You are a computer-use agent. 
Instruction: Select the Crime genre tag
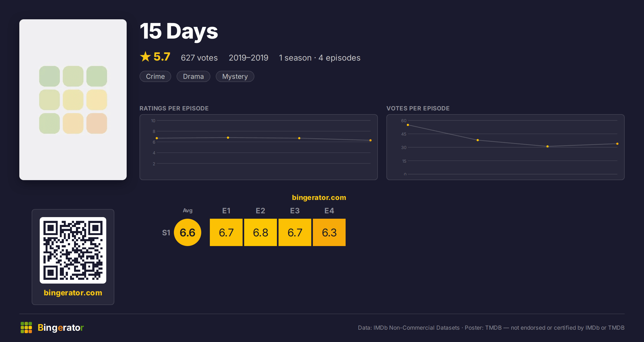(155, 76)
